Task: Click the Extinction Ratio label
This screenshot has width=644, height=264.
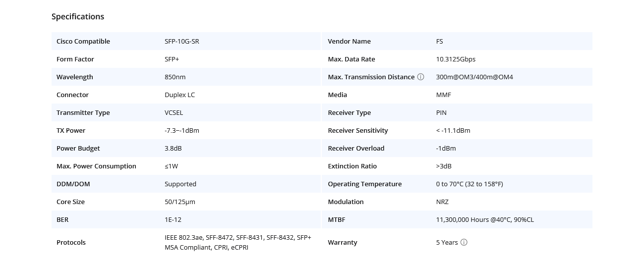Action: (x=352, y=166)
